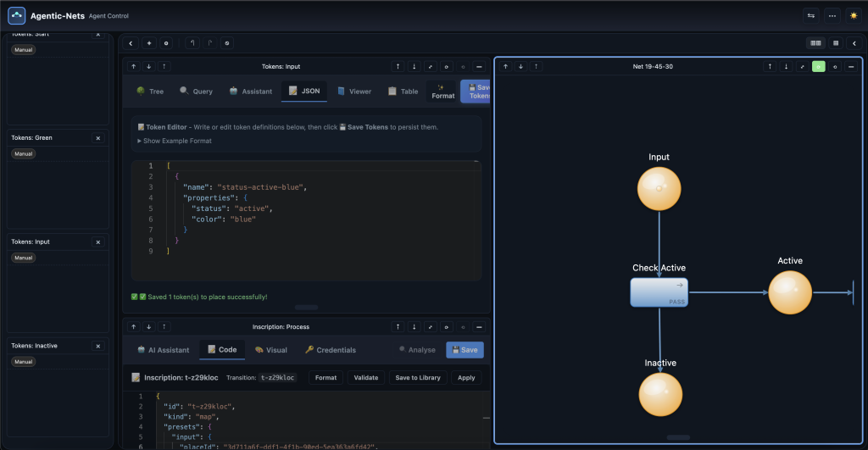868x450 pixels.
Task: Move the Inscription: Process panel down
Action: 148,326
